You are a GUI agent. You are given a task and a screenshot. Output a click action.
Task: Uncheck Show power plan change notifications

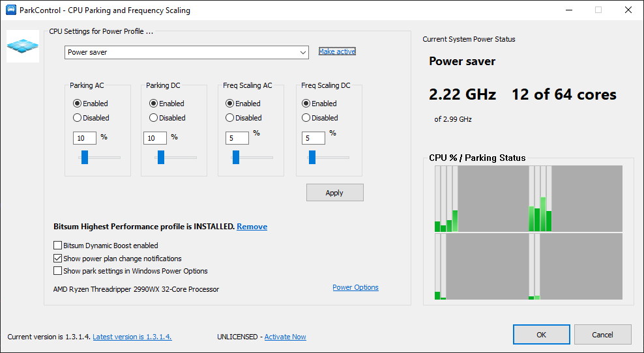coord(58,259)
